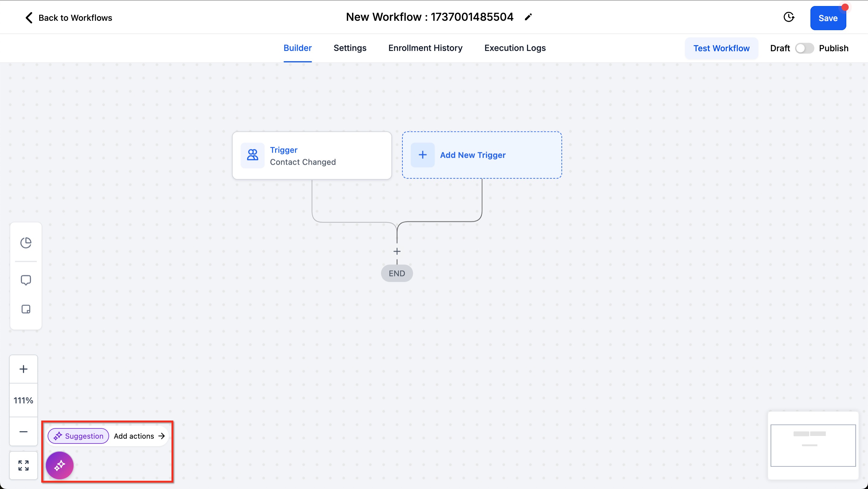Click Add New Trigger box

[x=482, y=155]
